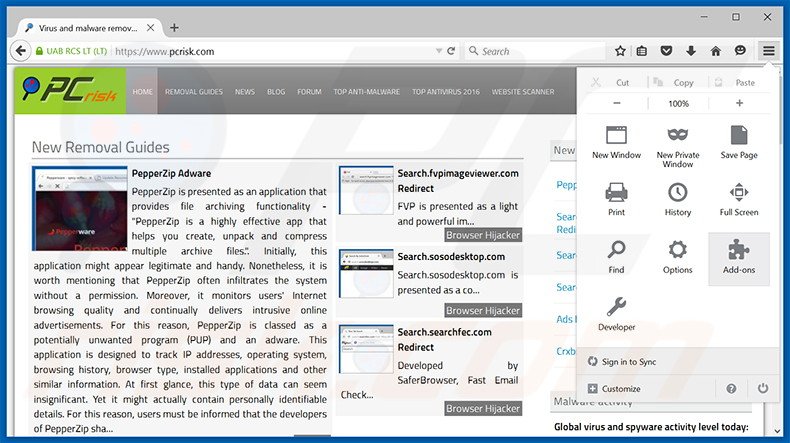Open the Downloads arrow icon
The width and height of the screenshot is (790, 443).
pyautogui.click(x=691, y=51)
